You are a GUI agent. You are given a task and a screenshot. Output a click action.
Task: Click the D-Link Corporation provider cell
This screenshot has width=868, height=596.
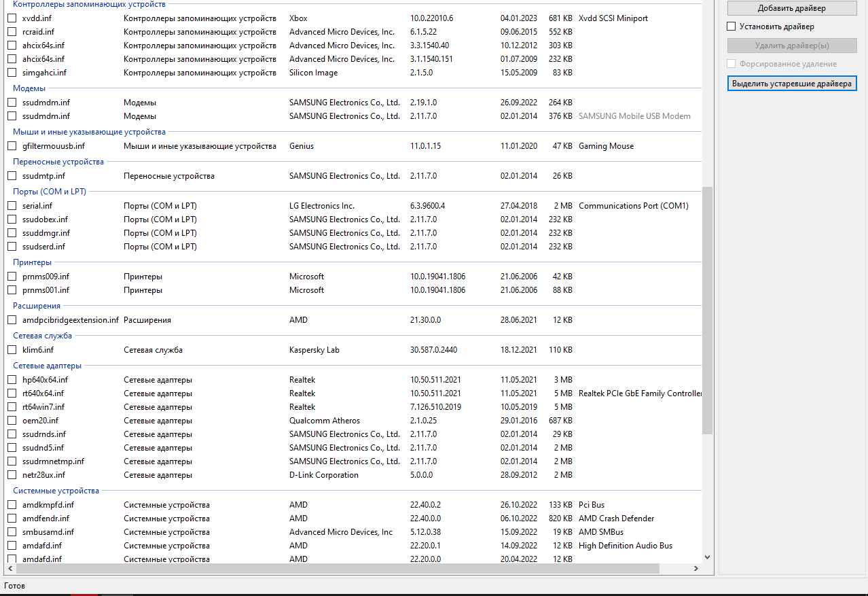(x=324, y=475)
